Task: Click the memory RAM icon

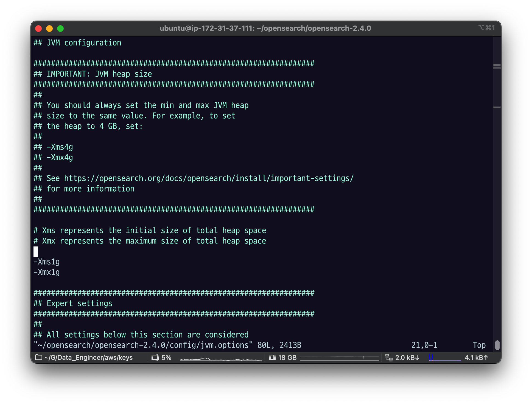Action: pyautogui.click(x=272, y=357)
